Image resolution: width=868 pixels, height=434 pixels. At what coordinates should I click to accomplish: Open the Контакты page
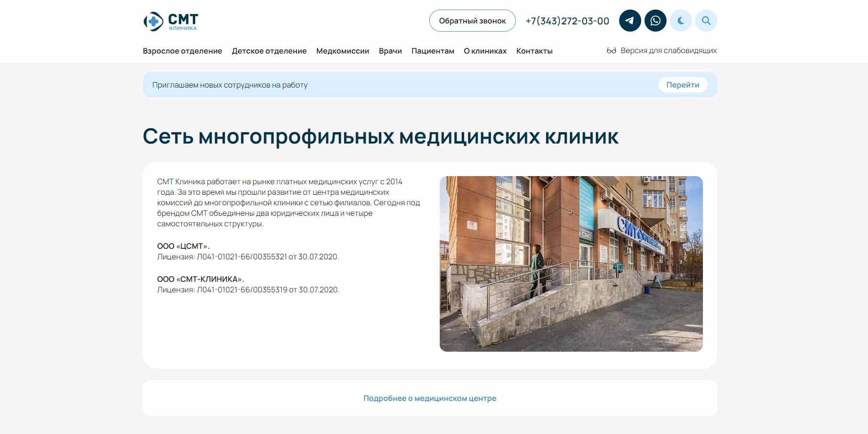click(534, 51)
